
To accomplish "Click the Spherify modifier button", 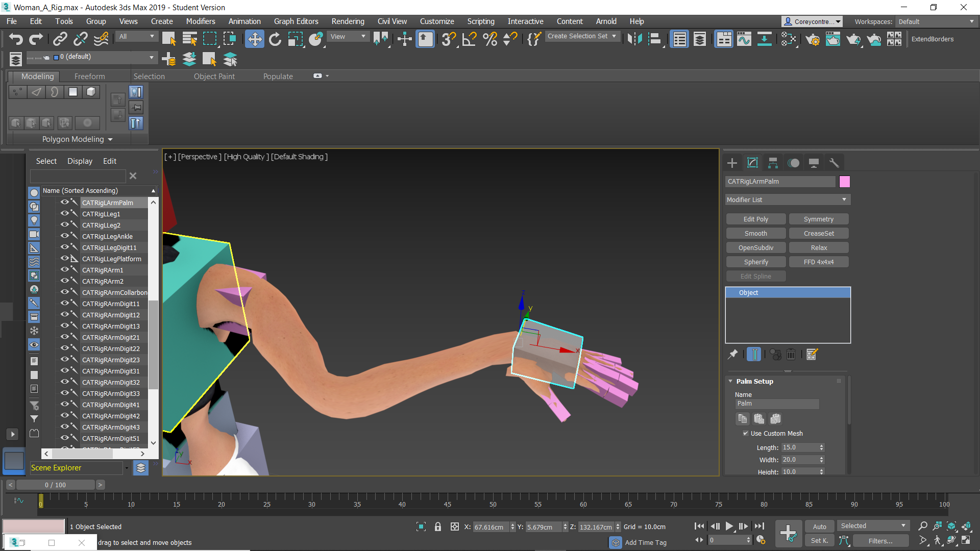I will pos(755,261).
